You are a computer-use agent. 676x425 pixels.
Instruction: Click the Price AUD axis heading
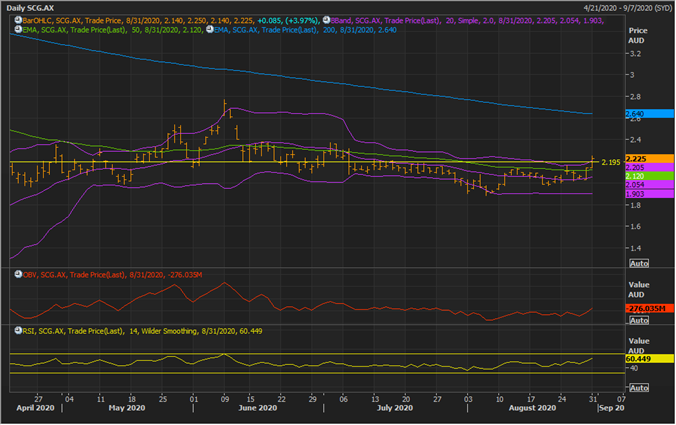[x=638, y=35]
